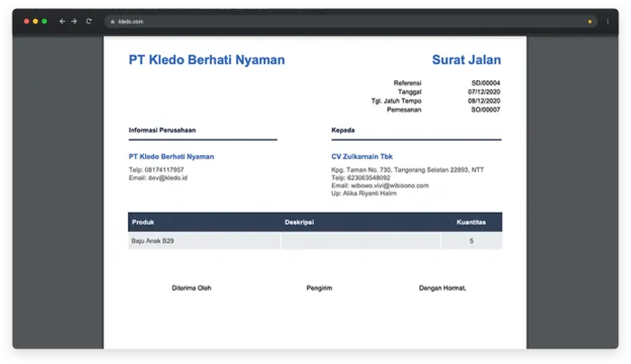This screenshot has height=364, width=631.
Task: Click the Kuantitas column header
Action: click(471, 222)
